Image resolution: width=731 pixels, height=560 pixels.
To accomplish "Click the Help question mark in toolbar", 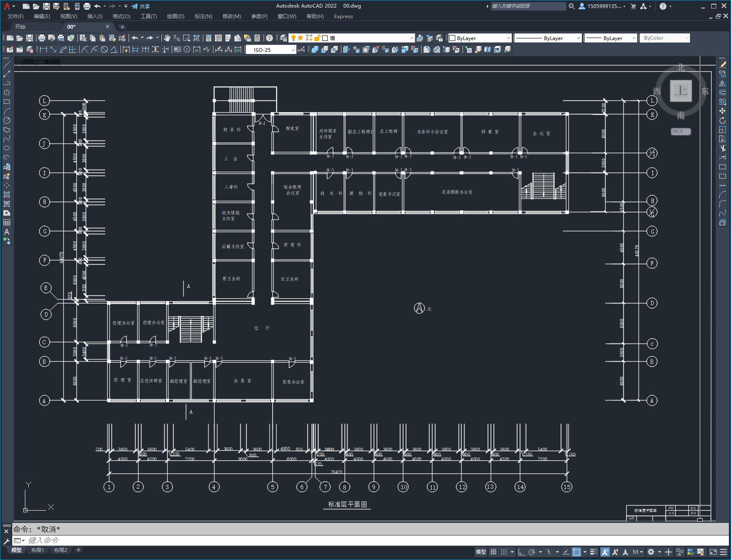I will 269,38.
